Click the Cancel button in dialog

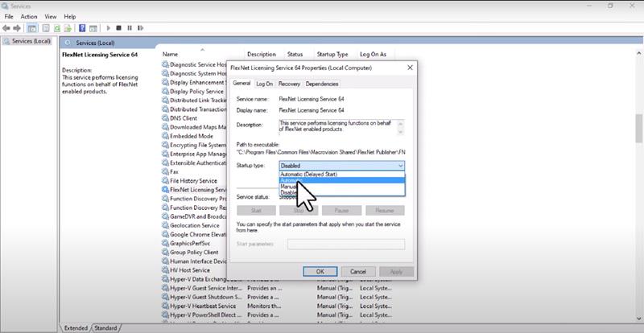pyautogui.click(x=358, y=271)
